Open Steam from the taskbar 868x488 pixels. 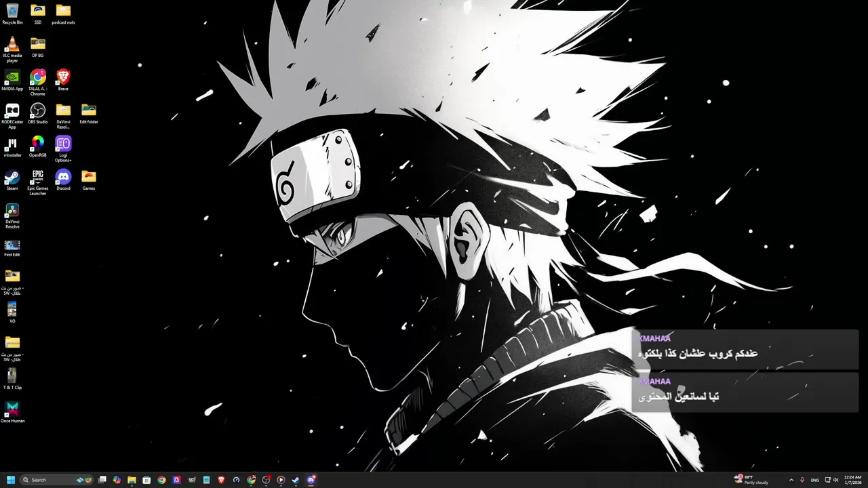tap(296, 480)
